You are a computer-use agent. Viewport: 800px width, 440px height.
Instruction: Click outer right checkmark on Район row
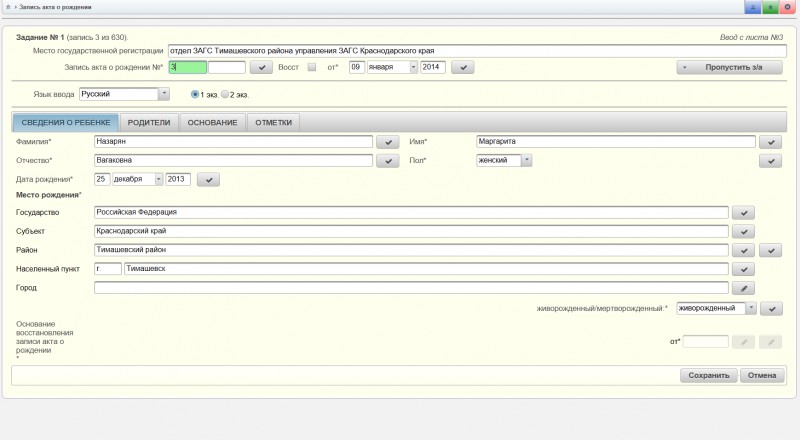pos(770,250)
